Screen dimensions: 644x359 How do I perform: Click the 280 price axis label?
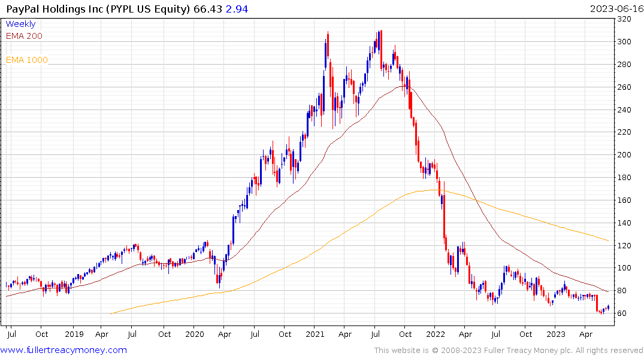pyautogui.click(x=624, y=65)
